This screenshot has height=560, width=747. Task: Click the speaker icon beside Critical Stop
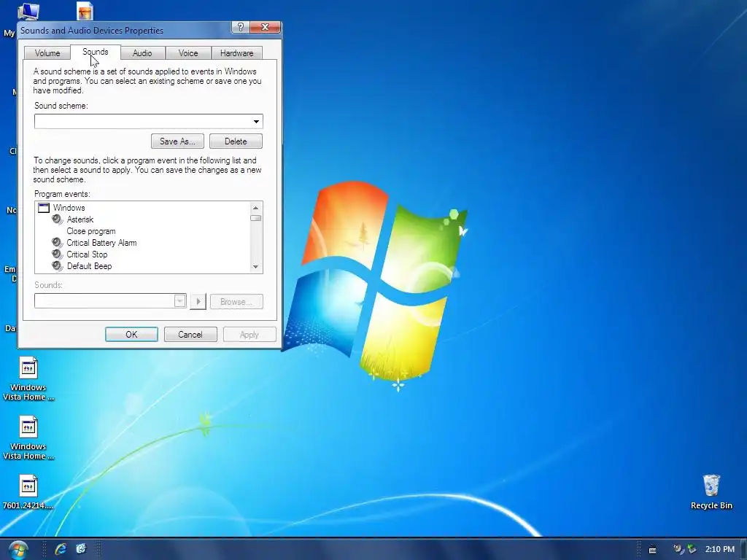[x=57, y=254]
